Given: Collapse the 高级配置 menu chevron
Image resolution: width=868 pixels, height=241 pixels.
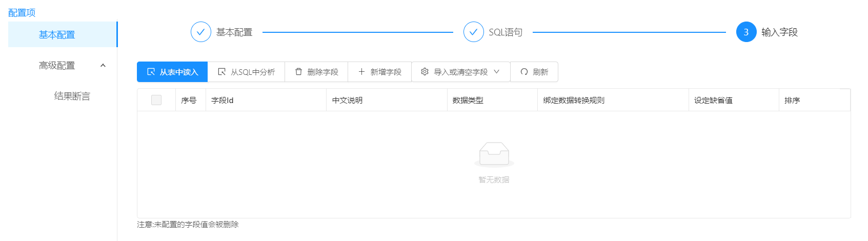Looking at the screenshot, I should pos(103,66).
